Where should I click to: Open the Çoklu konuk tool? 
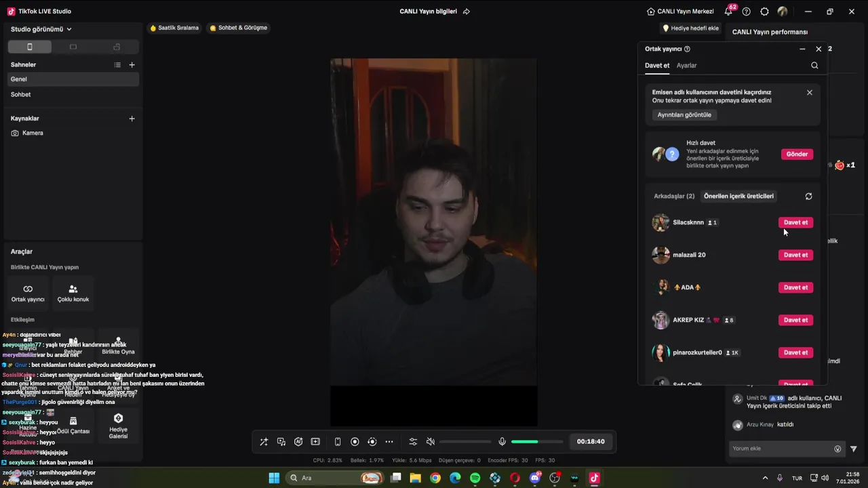[73, 293]
